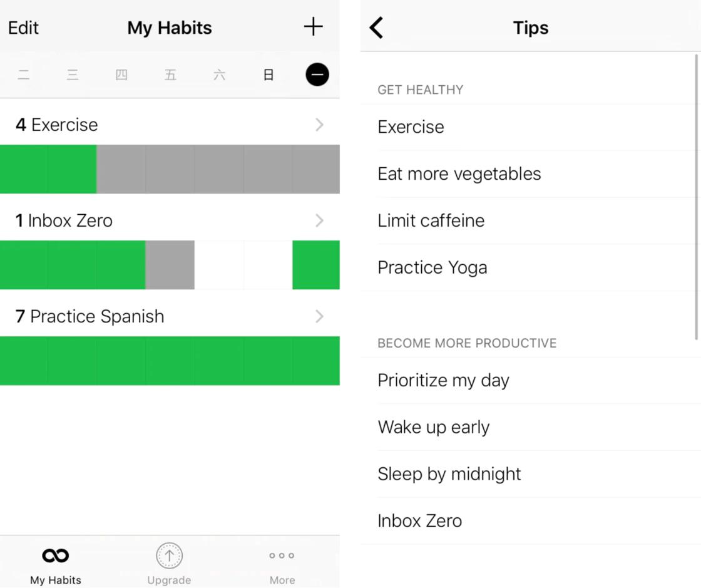Expand Exercise habit details chevron

(x=319, y=125)
